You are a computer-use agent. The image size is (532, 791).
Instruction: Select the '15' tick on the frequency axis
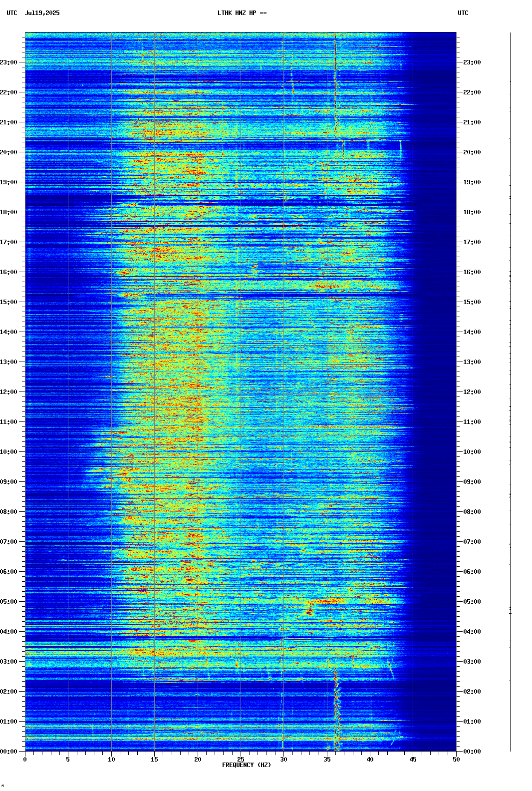pyautogui.click(x=154, y=760)
